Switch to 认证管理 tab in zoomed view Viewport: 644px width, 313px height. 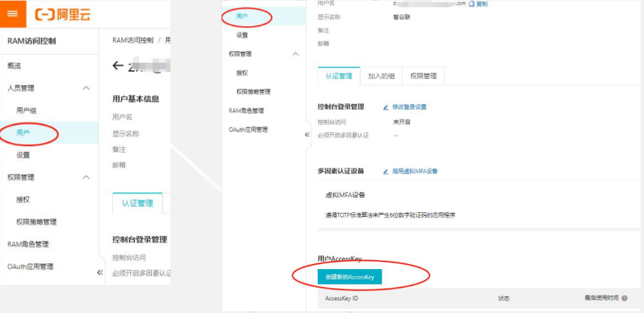(137, 203)
